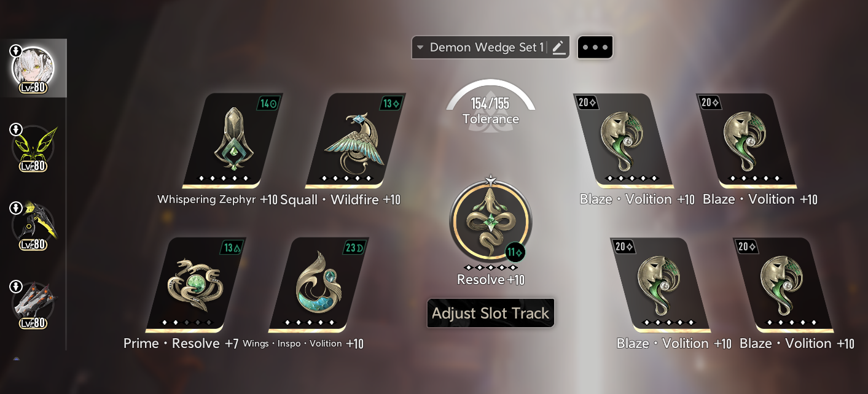Image resolution: width=868 pixels, height=394 pixels.
Task: Select bottom-left Blaze Volition +10 mask wedge
Action: (x=660, y=285)
